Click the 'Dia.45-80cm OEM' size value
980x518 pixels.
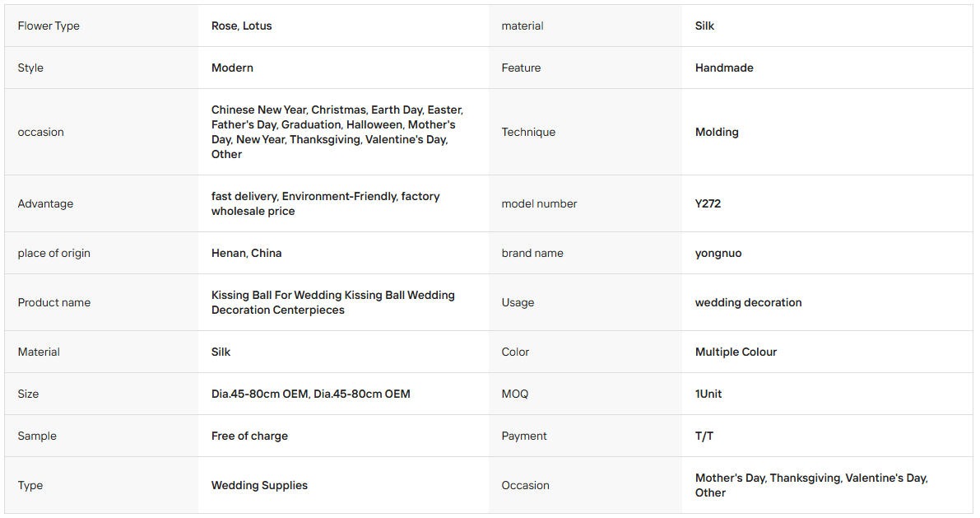(311, 394)
